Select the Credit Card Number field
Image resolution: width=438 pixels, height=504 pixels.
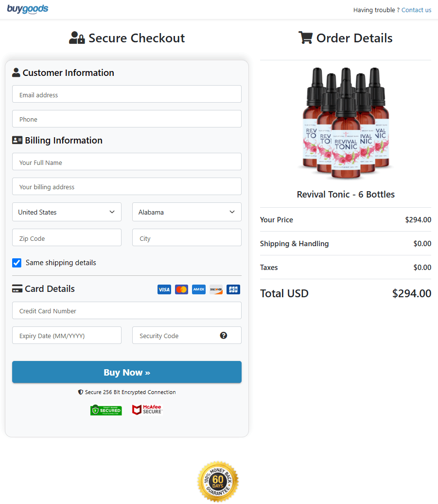pyautogui.click(x=127, y=310)
